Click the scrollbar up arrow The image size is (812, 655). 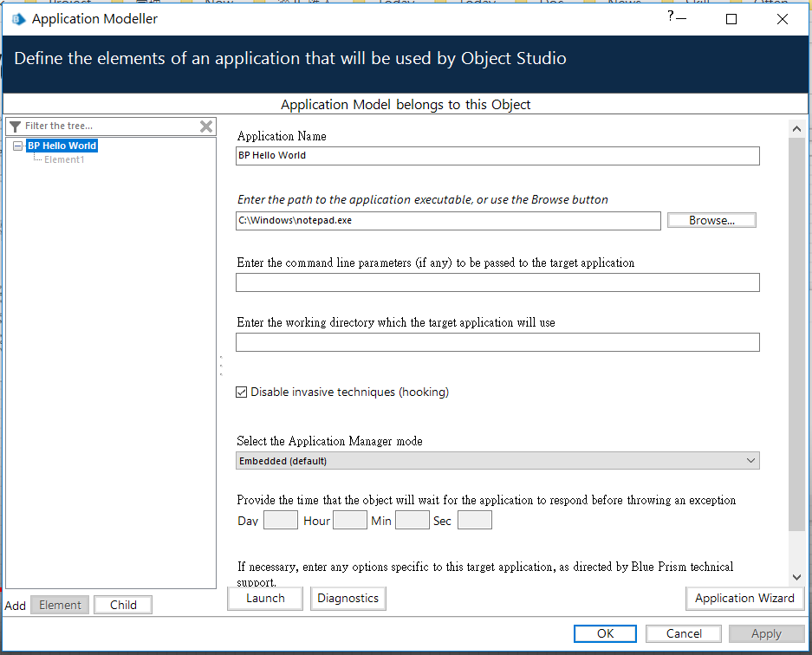pos(797,129)
